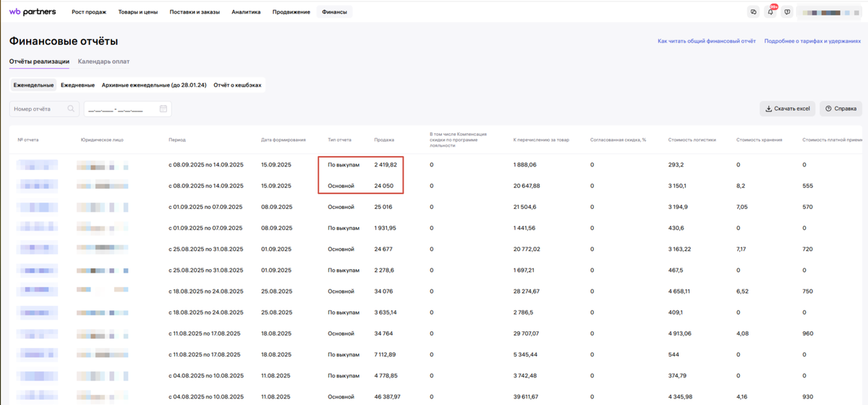Click storage cost 7,05

coord(741,207)
